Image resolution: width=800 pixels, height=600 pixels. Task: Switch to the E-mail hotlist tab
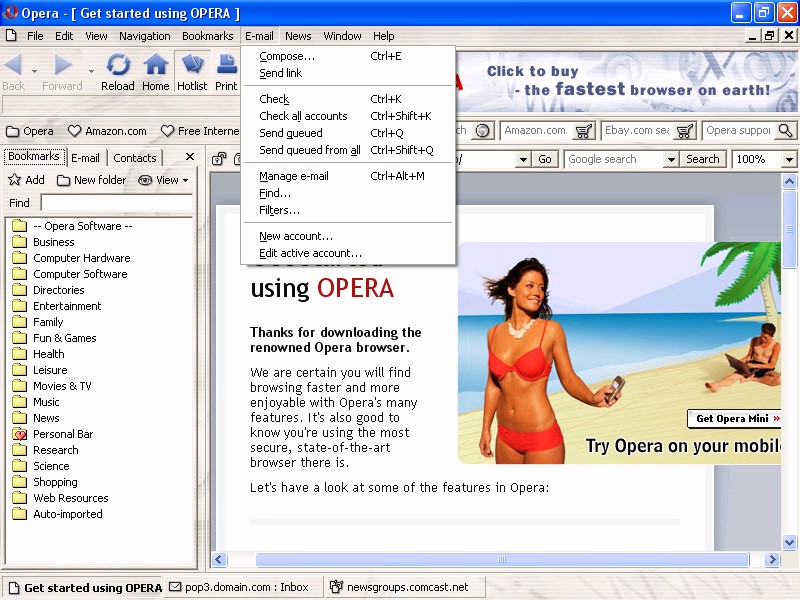(85, 158)
